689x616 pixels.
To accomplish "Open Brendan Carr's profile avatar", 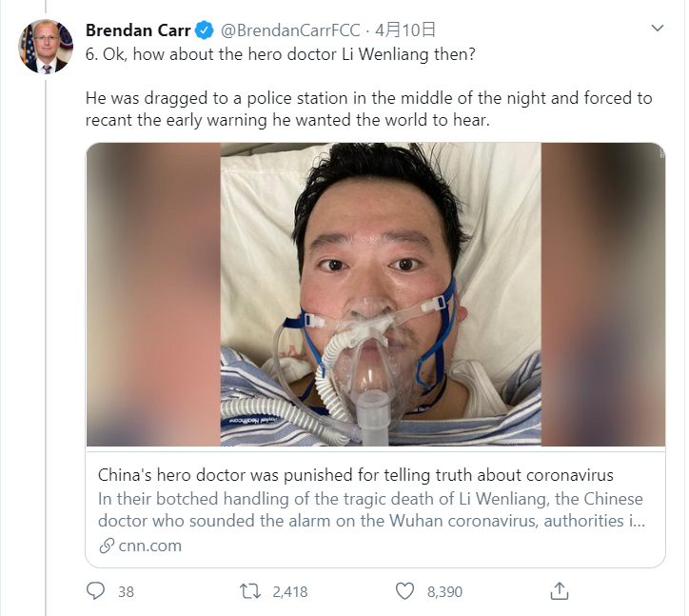I will tap(46, 46).
